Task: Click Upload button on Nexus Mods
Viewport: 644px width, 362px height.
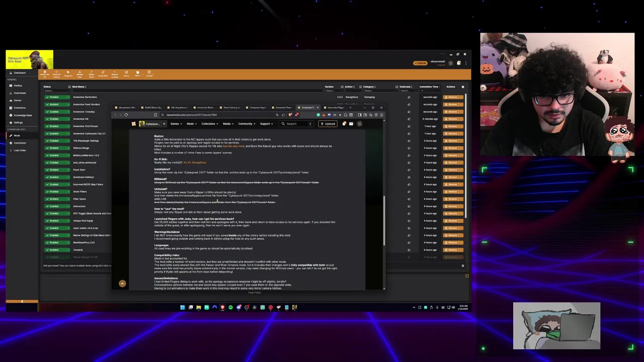Action: click(x=328, y=124)
